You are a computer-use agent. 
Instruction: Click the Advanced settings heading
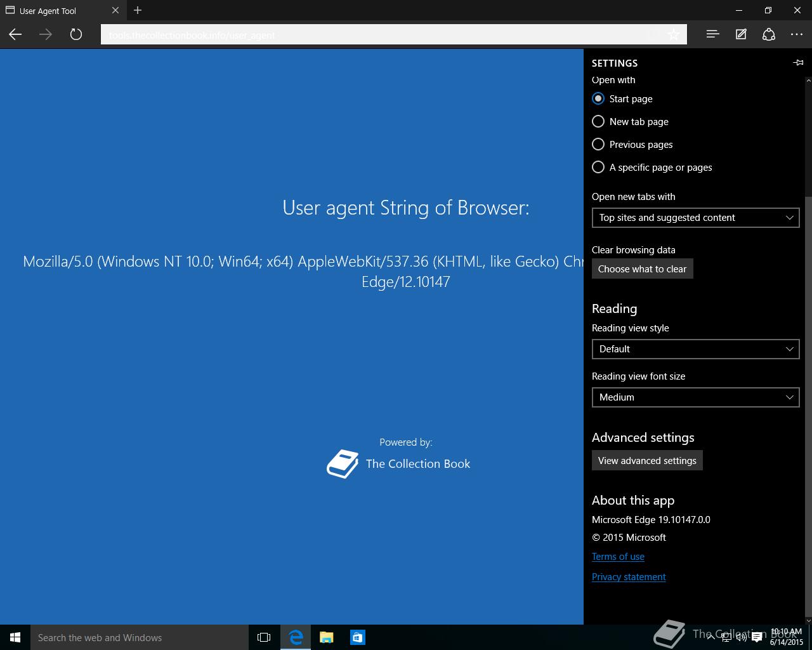(x=643, y=438)
